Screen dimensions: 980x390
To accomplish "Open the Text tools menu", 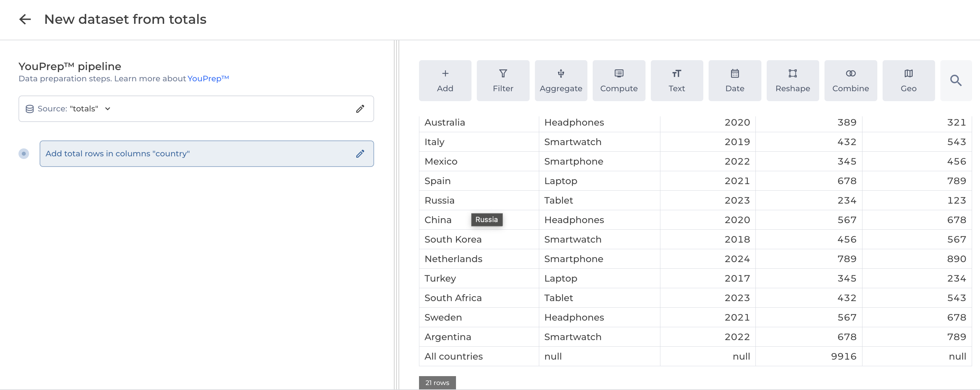I will tap(677, 80).
